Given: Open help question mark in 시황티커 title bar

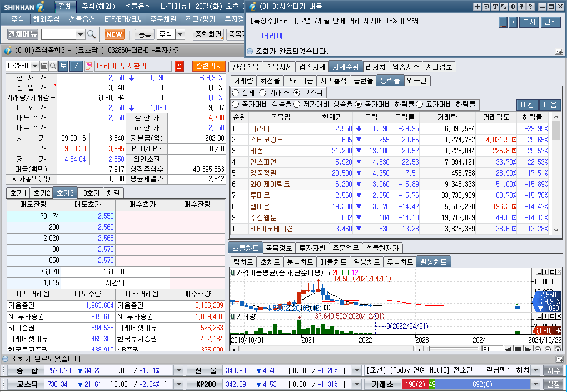Looking at the screenshot, I should click(x=530, y=7).
